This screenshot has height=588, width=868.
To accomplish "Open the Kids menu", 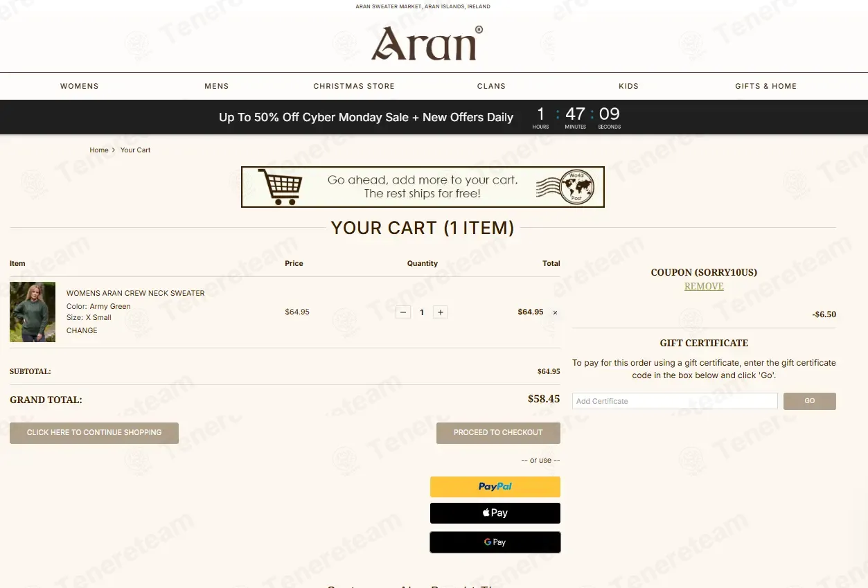I will 628,86.
